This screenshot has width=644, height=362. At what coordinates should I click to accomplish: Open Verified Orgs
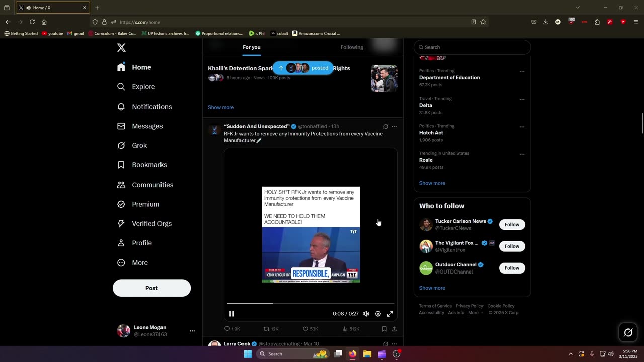coord(144,224)
